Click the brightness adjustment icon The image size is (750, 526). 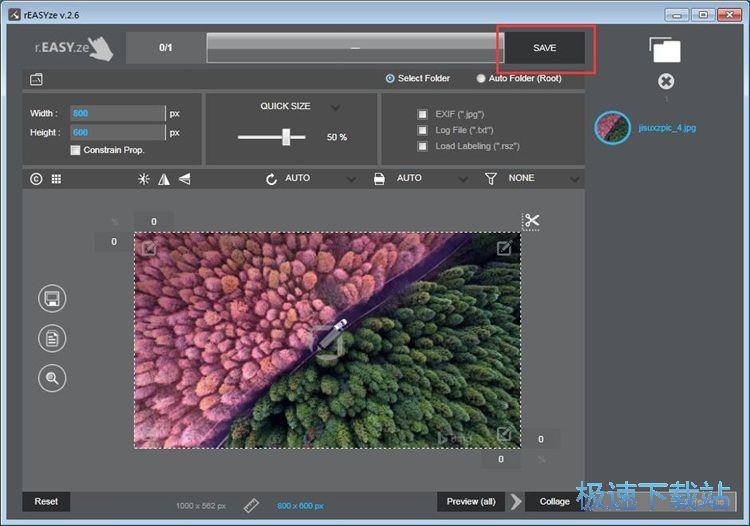pyautogui.click(x=144, y=179)
